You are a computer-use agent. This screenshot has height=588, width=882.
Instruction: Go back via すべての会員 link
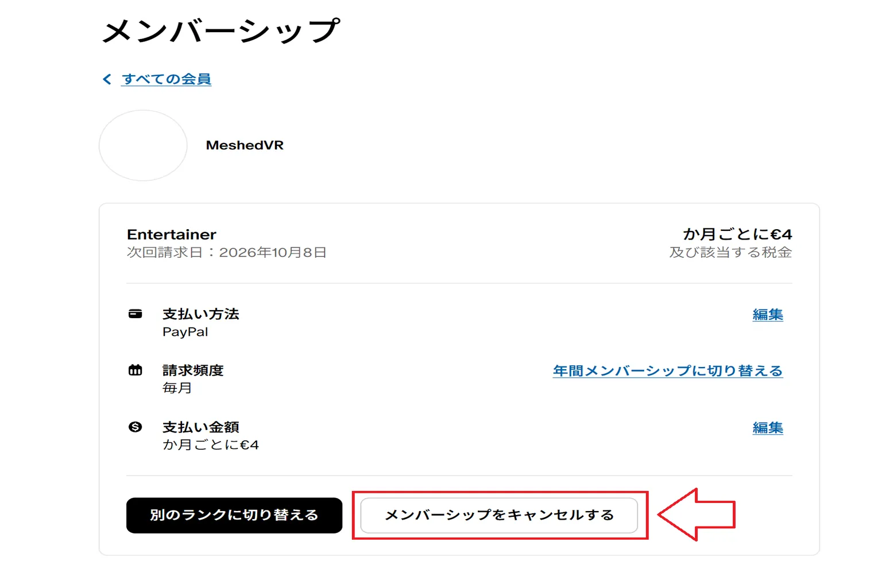pyautogui.click(x=167, y=79)
